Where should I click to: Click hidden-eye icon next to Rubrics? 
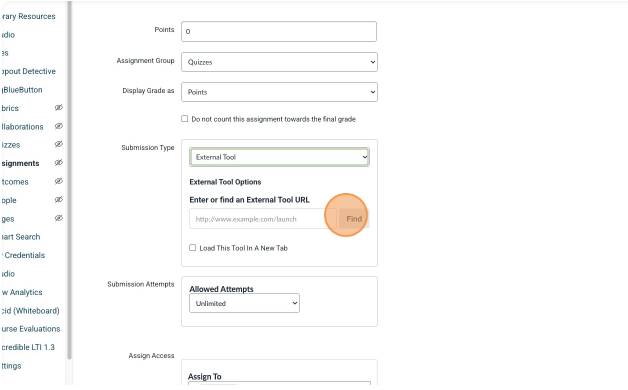[x=59, y=107]
